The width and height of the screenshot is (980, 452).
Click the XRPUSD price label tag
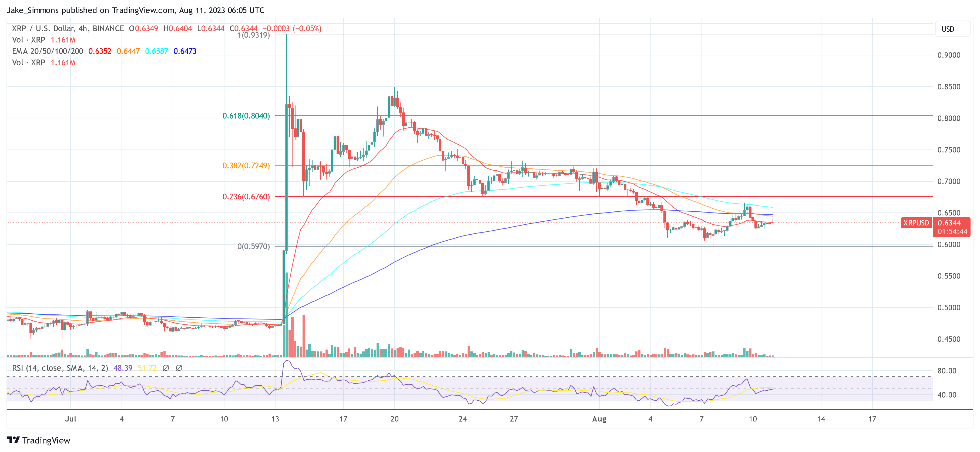[916, 223]
